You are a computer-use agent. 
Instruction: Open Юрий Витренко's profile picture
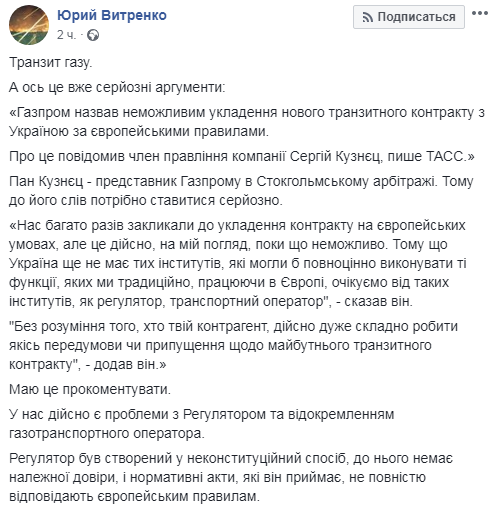click(29, 25)
